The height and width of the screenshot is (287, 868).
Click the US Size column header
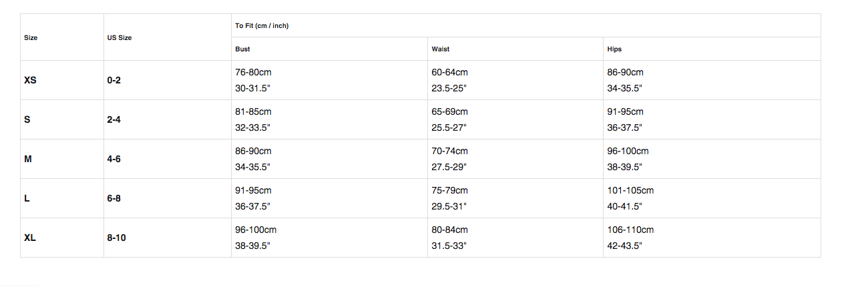pyautogui.click(x=120, y=37)
